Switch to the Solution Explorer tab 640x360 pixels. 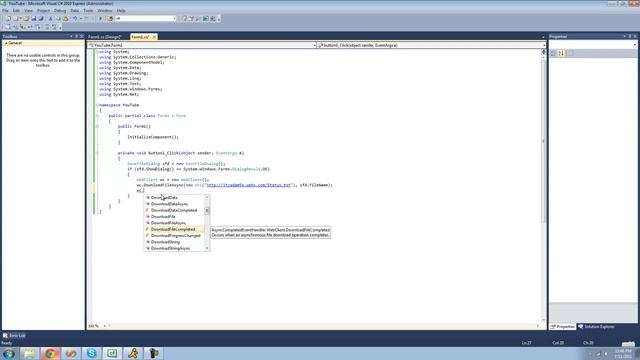pyautogui.click(x=596, y=327)
